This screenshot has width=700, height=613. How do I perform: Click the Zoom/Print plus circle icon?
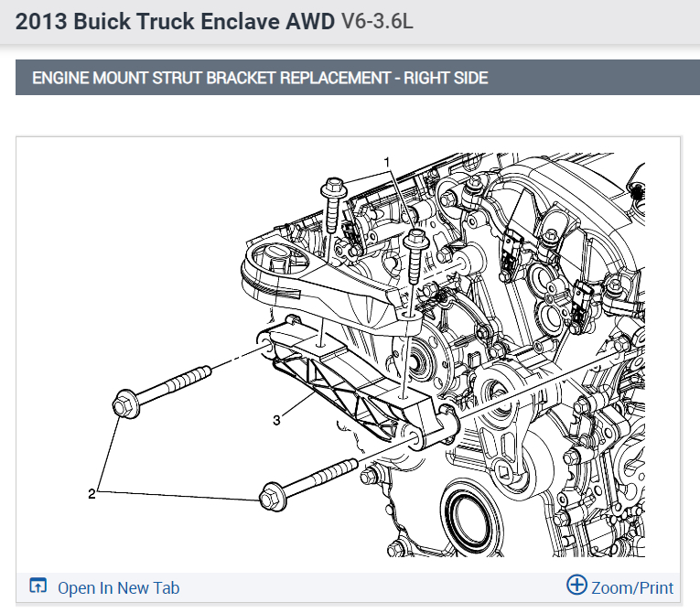click(x=576, y=585)
